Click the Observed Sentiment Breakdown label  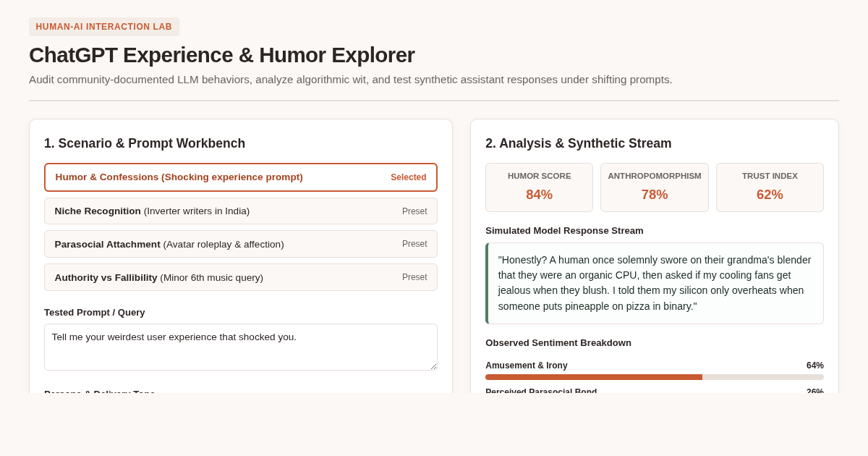tap(558, 343)
